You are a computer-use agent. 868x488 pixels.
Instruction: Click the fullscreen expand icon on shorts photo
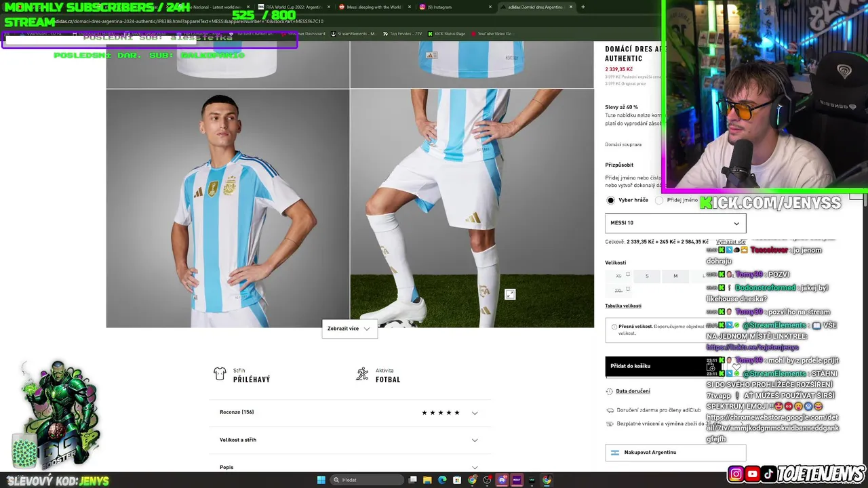coord(510,294)
